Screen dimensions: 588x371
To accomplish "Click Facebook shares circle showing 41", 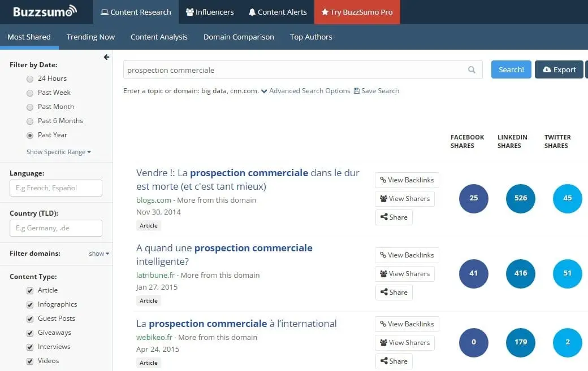I will click(x=474, y=274).
